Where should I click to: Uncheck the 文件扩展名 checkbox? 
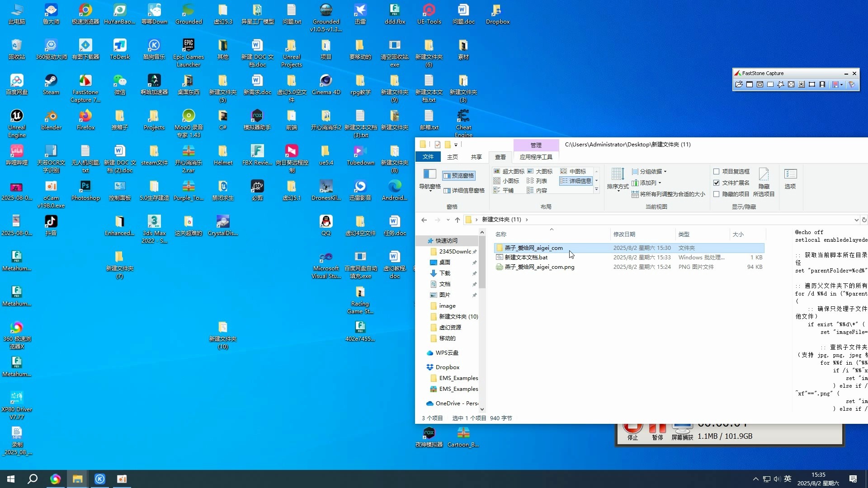[717, 183]
